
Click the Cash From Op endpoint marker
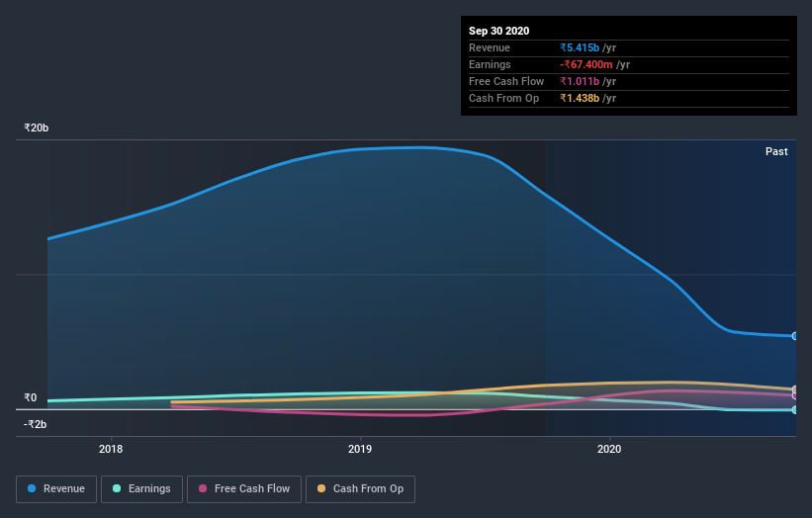[x=795, y=389]
